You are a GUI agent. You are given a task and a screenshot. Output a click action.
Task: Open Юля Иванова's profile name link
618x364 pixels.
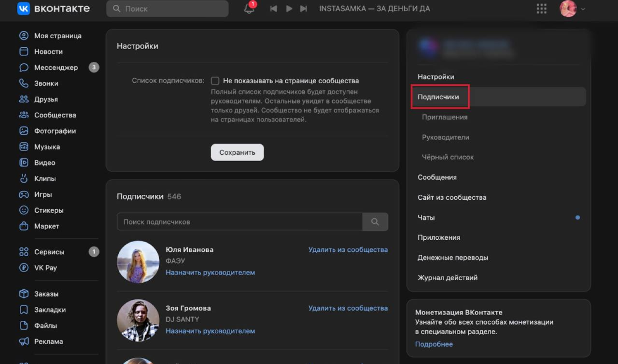pyautogui.click(x=189, y=249)
